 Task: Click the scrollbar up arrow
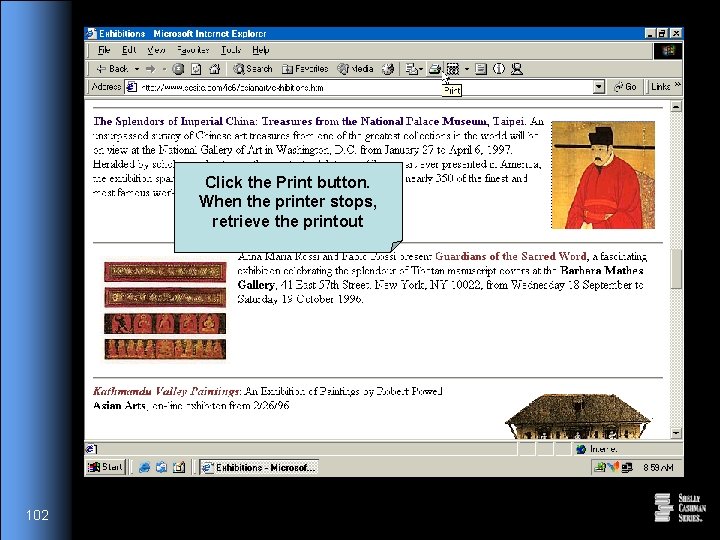(x=675, y=107)
